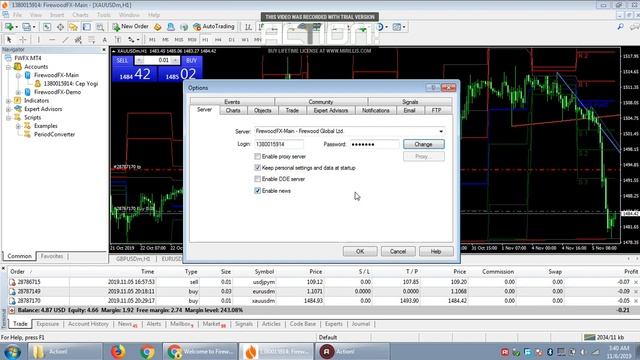Click the New Order button
Viewport: 640px width, 360px height.
[130, 27]
